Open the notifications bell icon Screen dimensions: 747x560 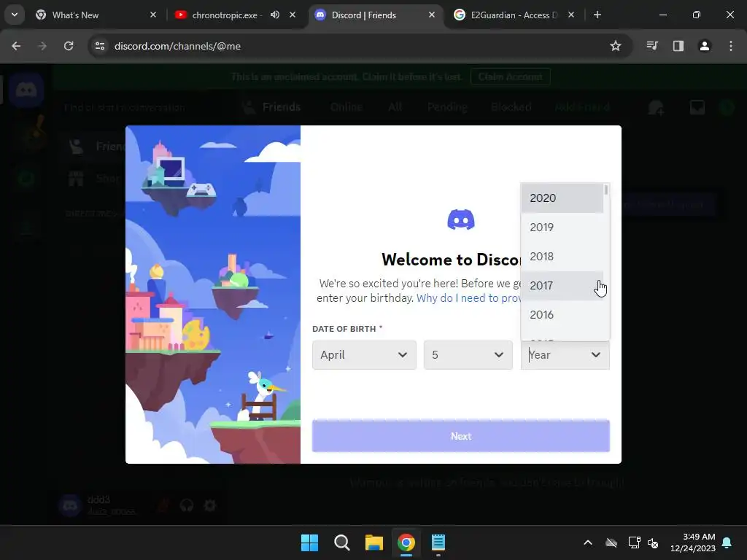(727, 542)
